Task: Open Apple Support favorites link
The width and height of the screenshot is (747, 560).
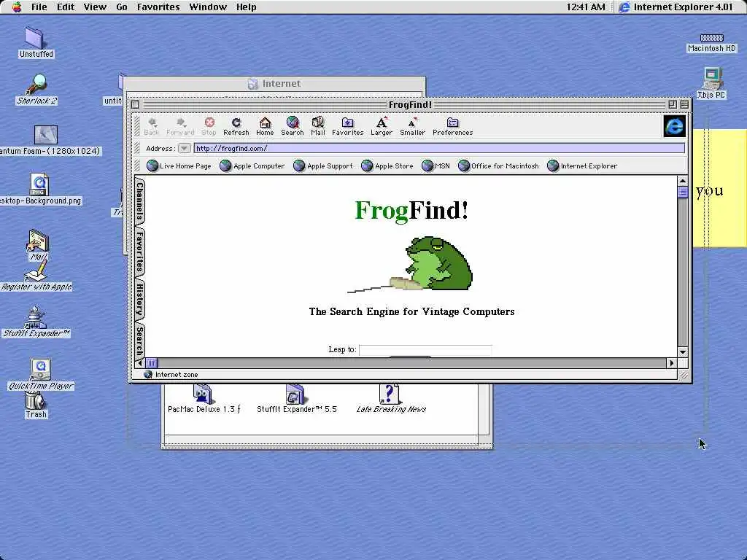Action: click(x=323, y=166)
